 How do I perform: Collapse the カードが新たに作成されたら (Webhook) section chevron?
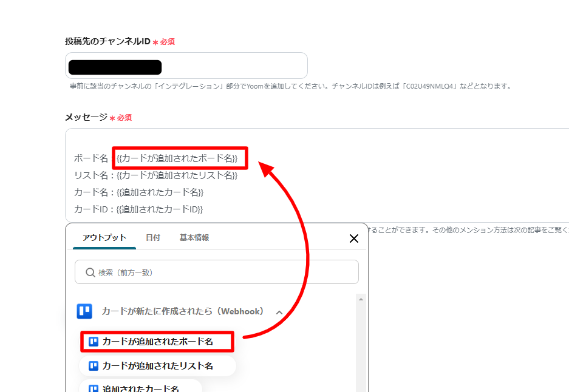point(279,313)
